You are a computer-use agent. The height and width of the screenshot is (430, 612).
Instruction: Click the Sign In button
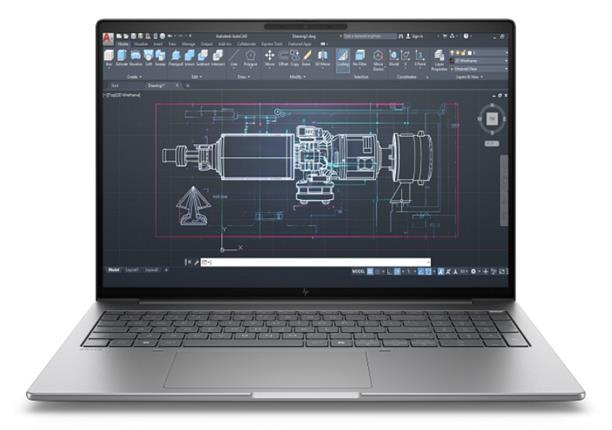[x=415, y=36]
